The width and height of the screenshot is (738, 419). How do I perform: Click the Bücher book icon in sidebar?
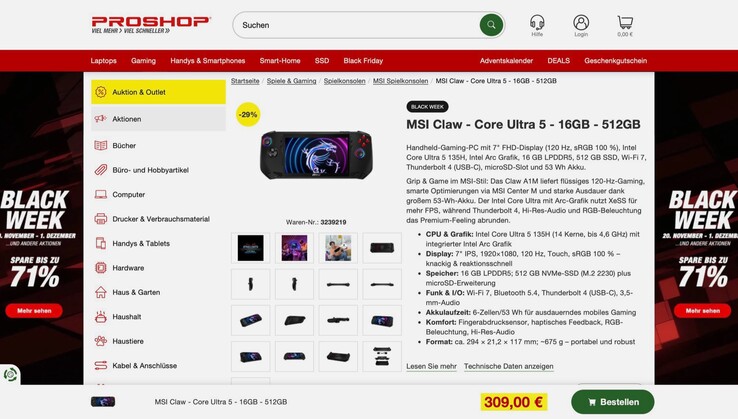pos(101,145)
